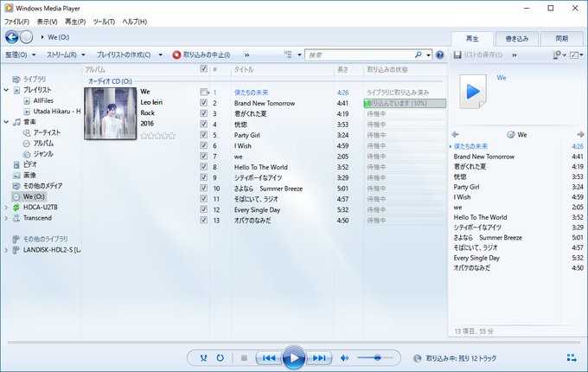The image size is (588, 372).
Task: Uncheck Hello To The World checkbox
Action: (x=203, y=166)
